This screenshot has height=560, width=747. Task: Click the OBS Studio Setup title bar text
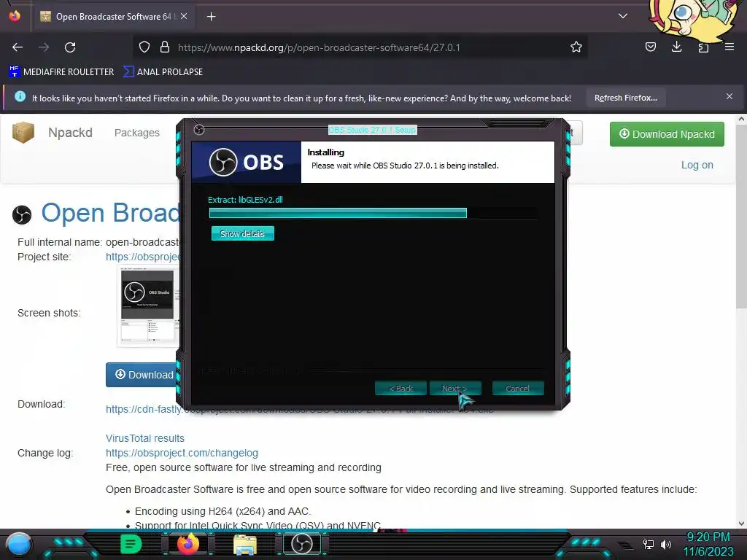point(373,130)
